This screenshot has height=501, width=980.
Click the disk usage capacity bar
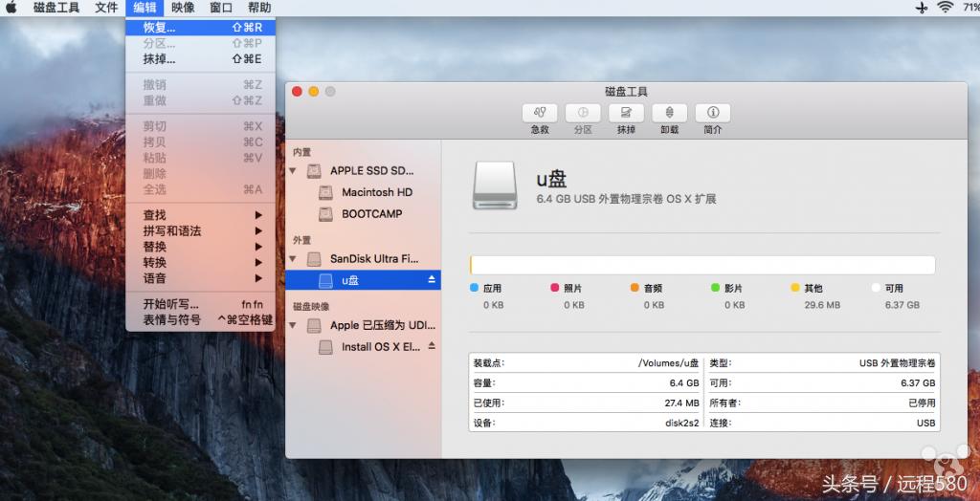coord(702,265)
